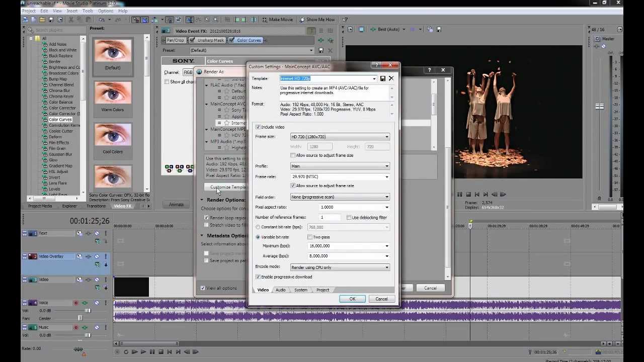The height and width of the screenshot is (362, 644).
Task: Click the Save project toolbar icon
Action: pos(51,20)
